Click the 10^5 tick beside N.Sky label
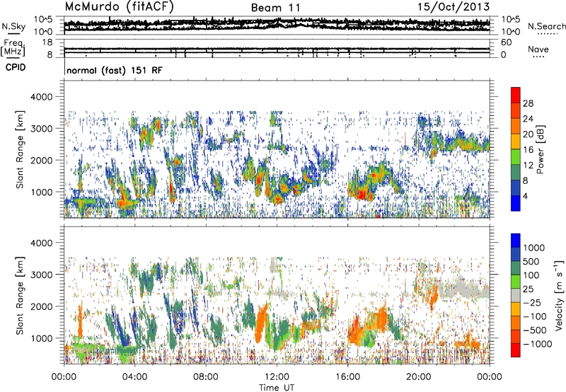 point(43,20)
